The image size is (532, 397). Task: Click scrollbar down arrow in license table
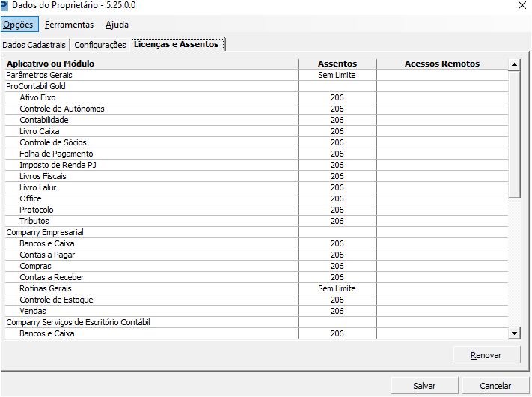[x=514, y=333]
